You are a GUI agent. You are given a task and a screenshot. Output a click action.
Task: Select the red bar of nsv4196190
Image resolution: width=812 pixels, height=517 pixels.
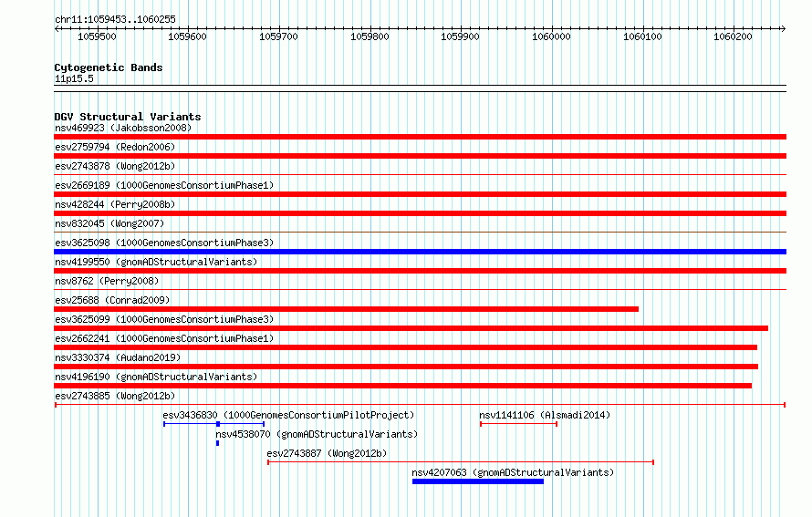[403, 386]
